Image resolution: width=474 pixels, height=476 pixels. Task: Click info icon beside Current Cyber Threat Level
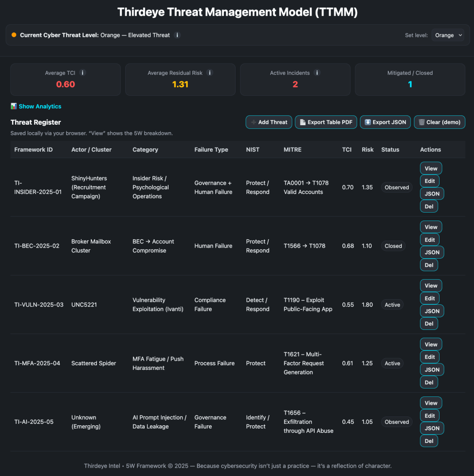(x=177, y=35)
